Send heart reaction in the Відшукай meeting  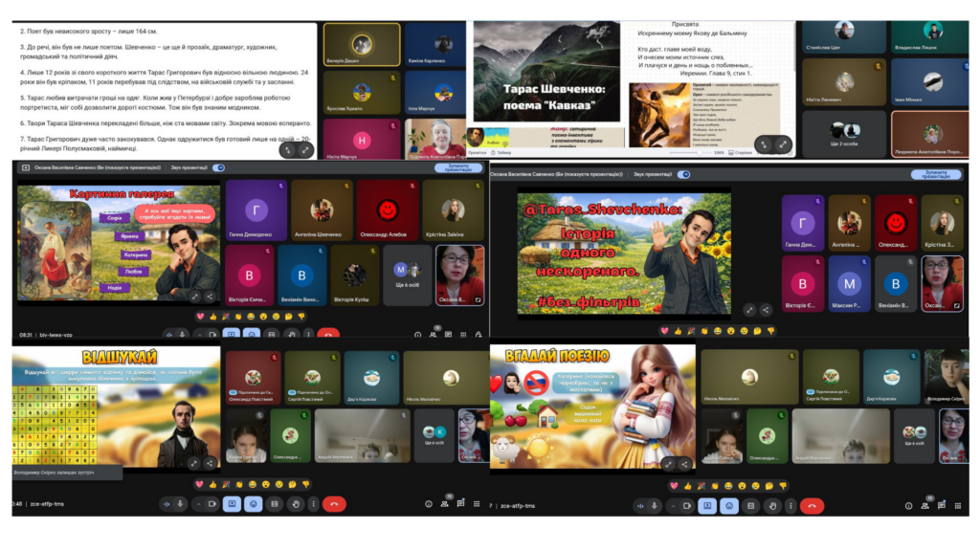tap(199, 484)
